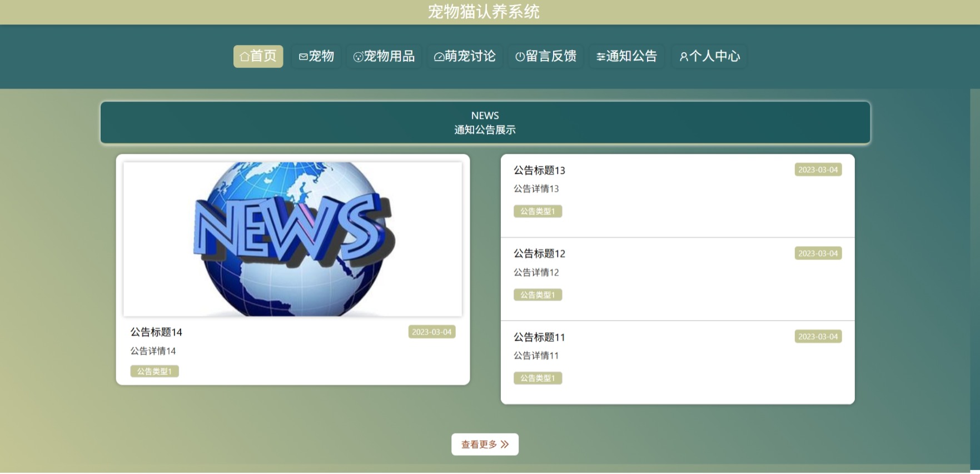The image size is (980, 474).
Task: Click the 公告类型1 tag under 公告标题11
Action: pyautogui.click(x=538, y=378)
